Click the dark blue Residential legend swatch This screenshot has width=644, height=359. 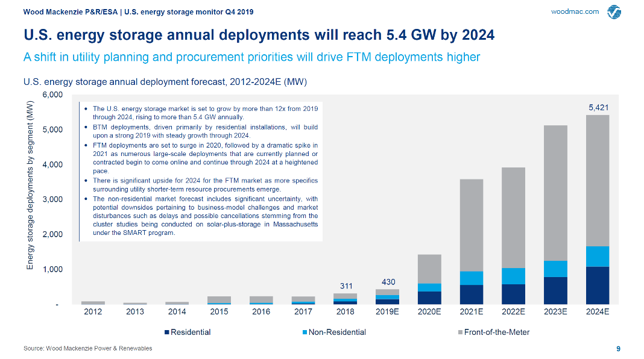click(167, 332)
